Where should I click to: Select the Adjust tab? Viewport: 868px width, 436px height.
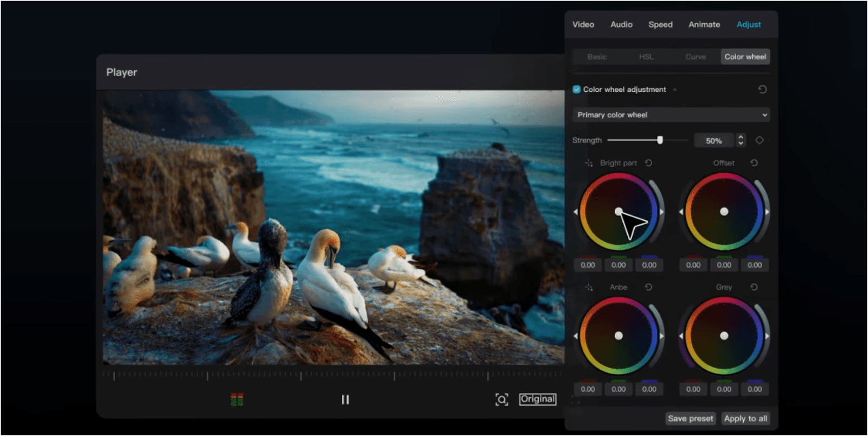(x=749, y=24)
